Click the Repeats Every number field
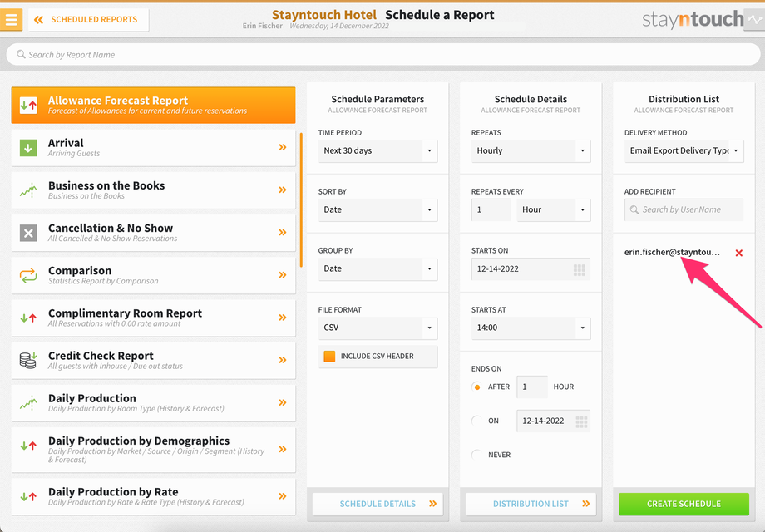 pyautogui.click(x=491, y=209)
